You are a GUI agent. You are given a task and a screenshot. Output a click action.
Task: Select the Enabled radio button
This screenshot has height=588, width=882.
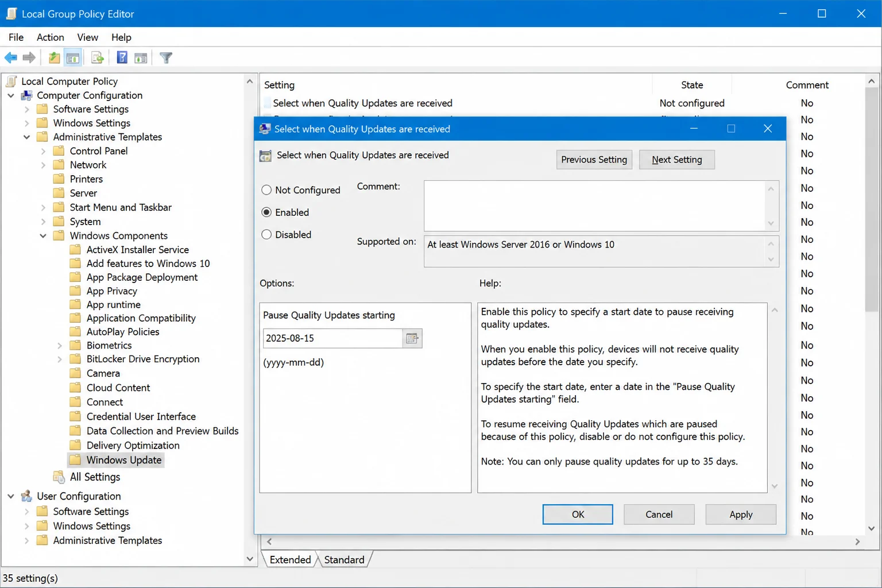point(266,212)
